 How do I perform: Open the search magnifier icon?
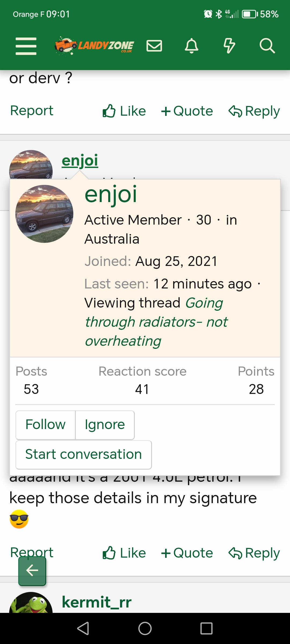pos(267,46)
